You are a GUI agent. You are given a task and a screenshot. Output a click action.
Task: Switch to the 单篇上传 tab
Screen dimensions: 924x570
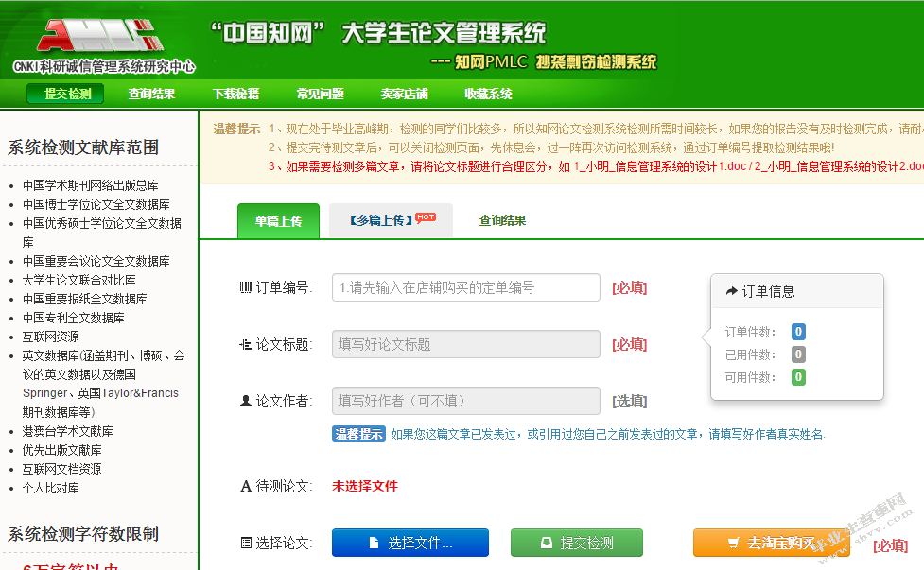coord(278,221)
